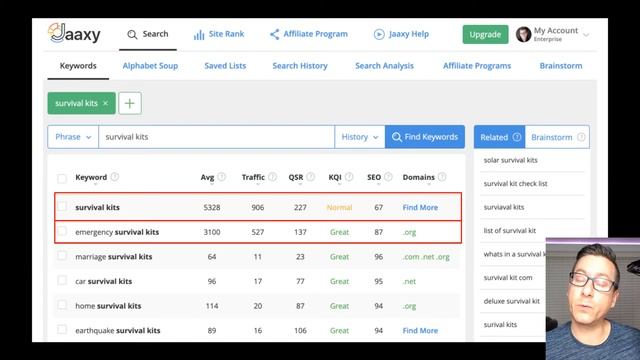
Task: Add a new search tab with plus button
Action: tap(130, 103)
